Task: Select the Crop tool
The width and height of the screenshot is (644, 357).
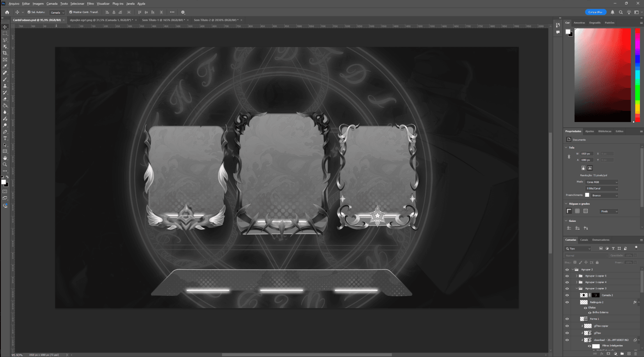Action: tap(5, 53)
